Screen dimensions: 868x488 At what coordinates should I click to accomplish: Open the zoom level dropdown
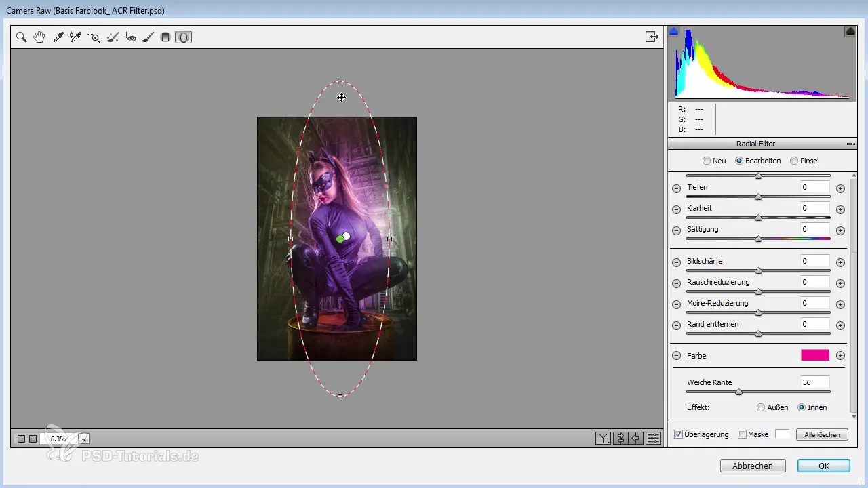coord(84,439)
